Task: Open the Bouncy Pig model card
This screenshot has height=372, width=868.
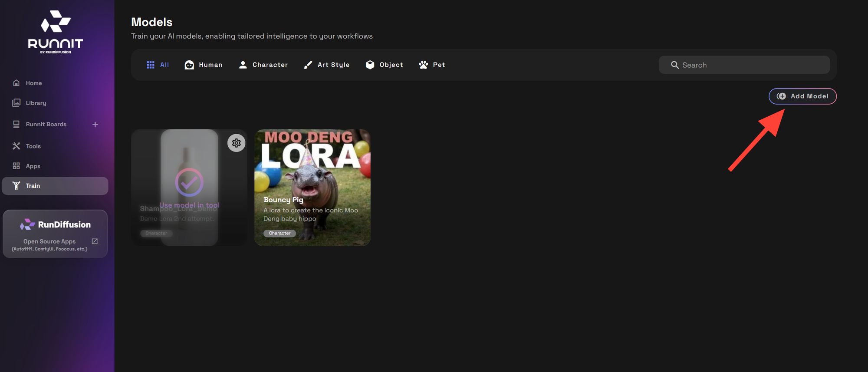Action: click(x=312, y=188)
